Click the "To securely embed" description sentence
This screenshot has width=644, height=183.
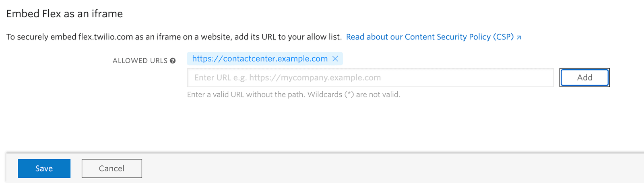(173, 37)
